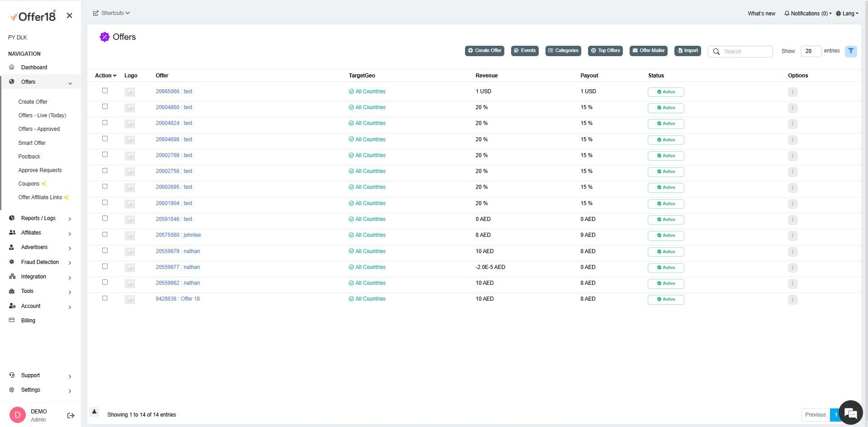Click the logo thumbnail of offer 20575080
The width and height of the screenshot is (868, 427).
(130, 235)
